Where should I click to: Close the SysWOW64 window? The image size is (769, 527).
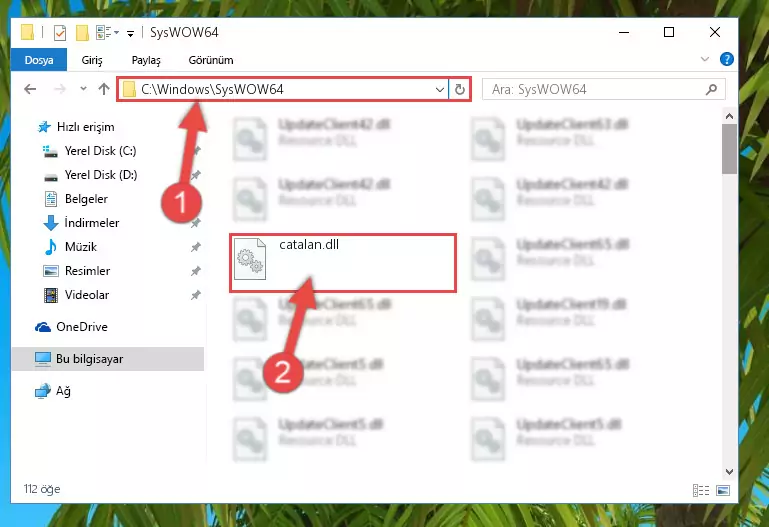715,32
